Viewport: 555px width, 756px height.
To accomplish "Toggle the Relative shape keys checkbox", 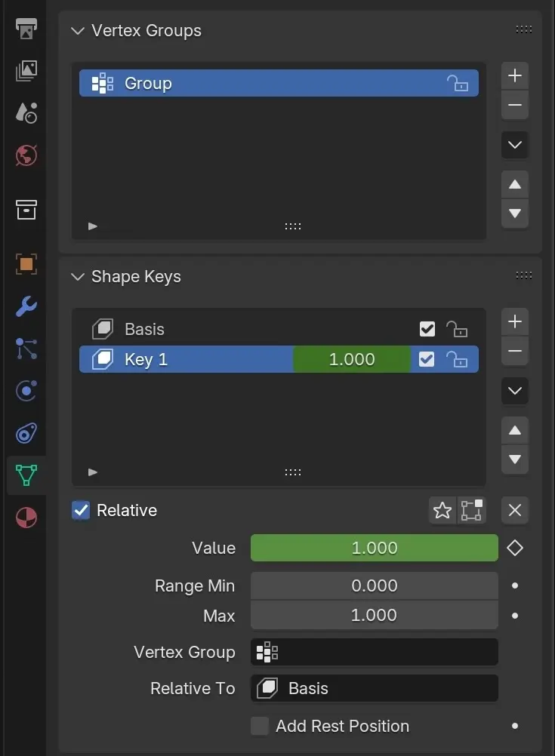I will 81,511.
